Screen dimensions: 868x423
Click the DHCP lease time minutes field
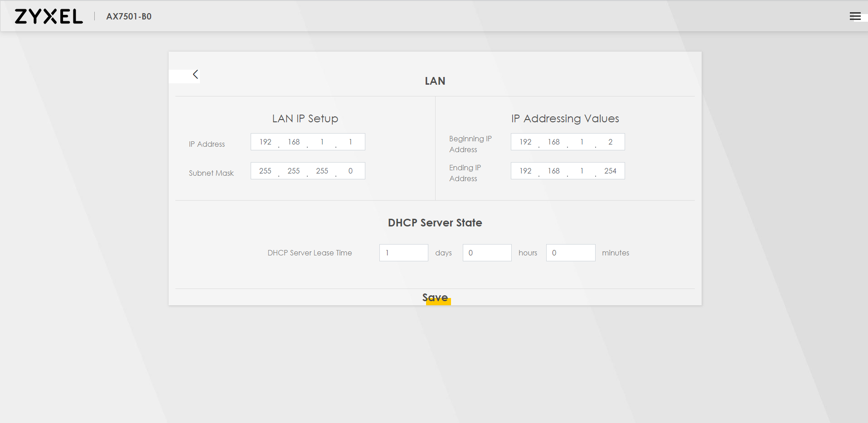[x=570, y=253]
